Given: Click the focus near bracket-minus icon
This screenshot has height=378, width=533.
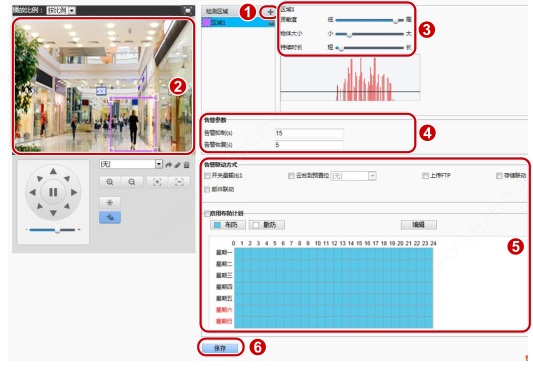Looking at the screenshot, I should (179, 182).
